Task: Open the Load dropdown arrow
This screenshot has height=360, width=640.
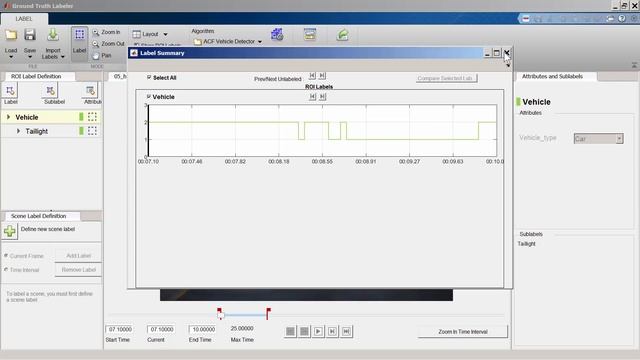Action: [11, 57]
